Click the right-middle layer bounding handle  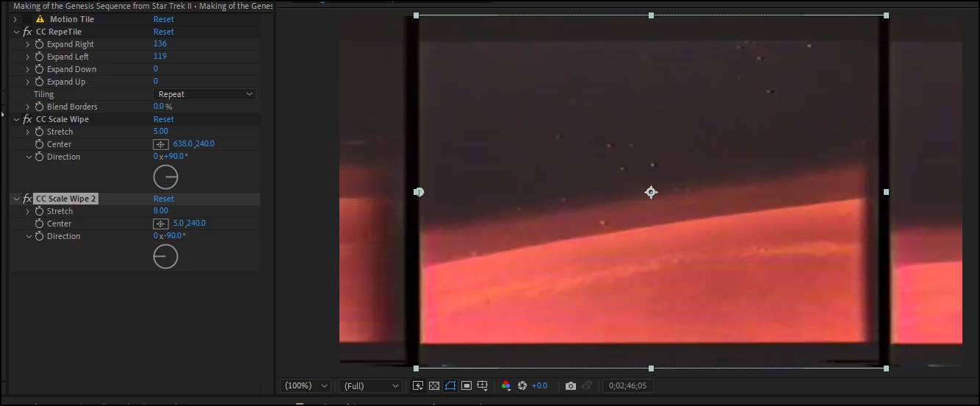click(886, 192)
